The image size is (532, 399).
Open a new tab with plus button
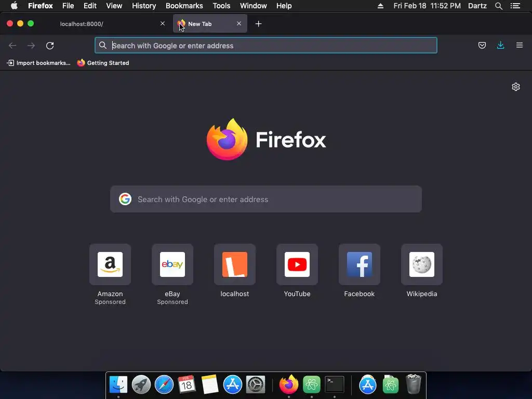(x=258, y=24)
